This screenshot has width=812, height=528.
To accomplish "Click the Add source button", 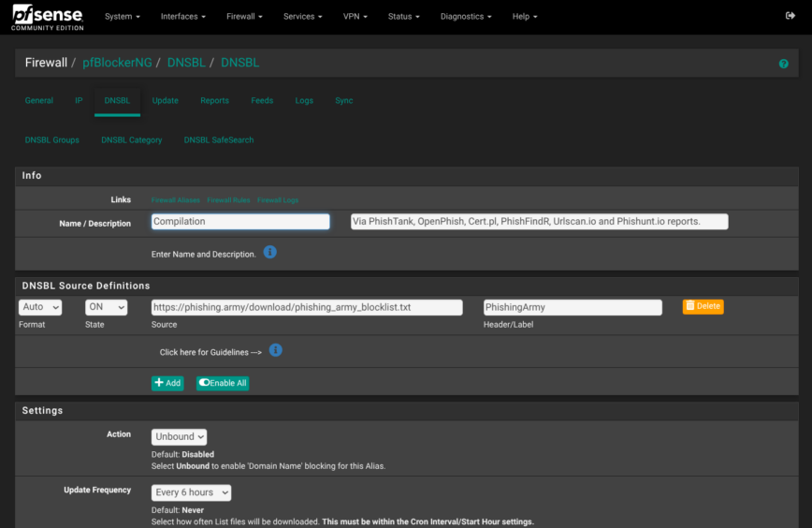I will (x=167, y=383).
